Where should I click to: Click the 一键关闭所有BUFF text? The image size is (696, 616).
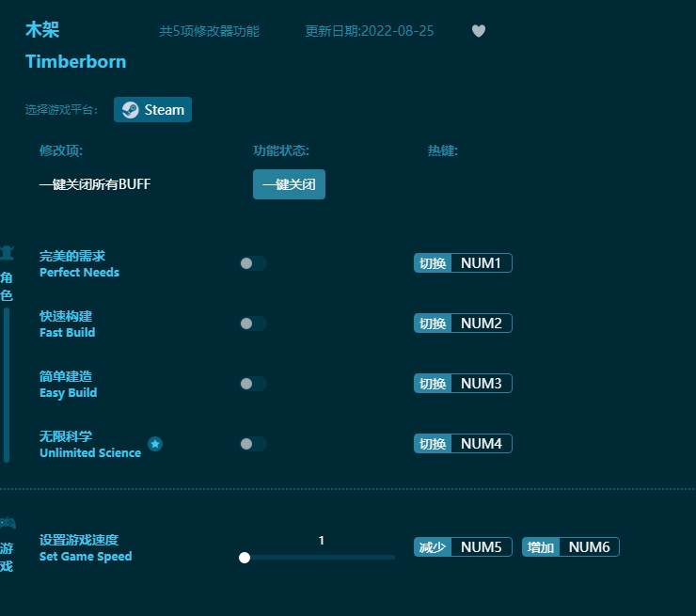pos(95,184)
